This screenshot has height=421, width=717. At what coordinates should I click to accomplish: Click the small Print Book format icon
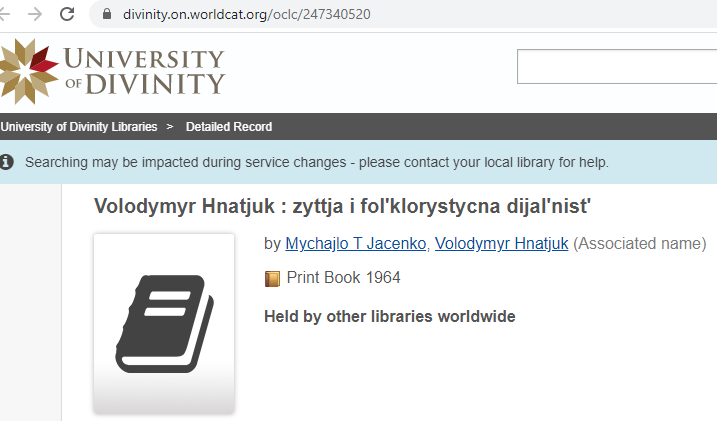pos(272,278)
